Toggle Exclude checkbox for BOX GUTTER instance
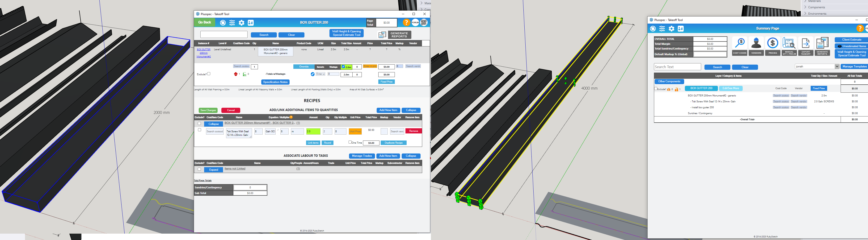 (209, 74)
